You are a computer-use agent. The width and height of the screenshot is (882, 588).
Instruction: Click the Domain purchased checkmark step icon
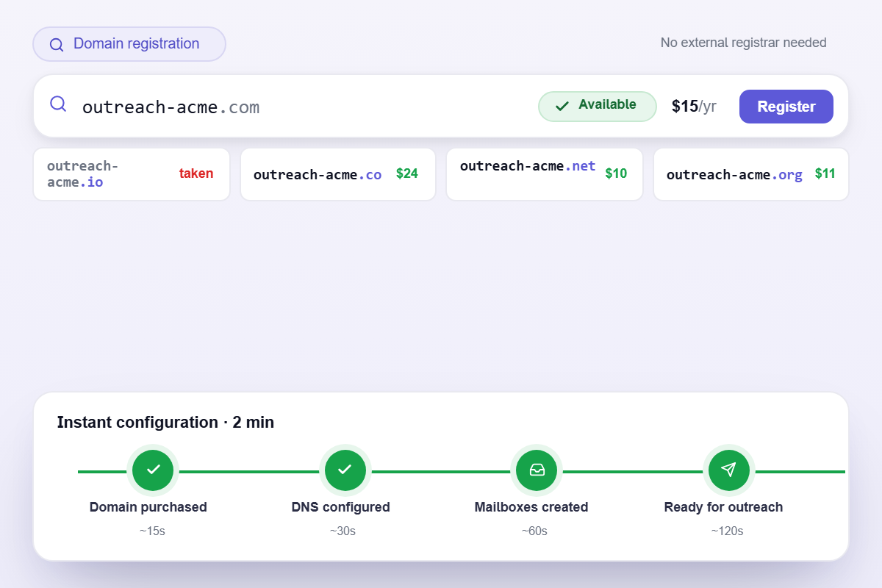153,470
